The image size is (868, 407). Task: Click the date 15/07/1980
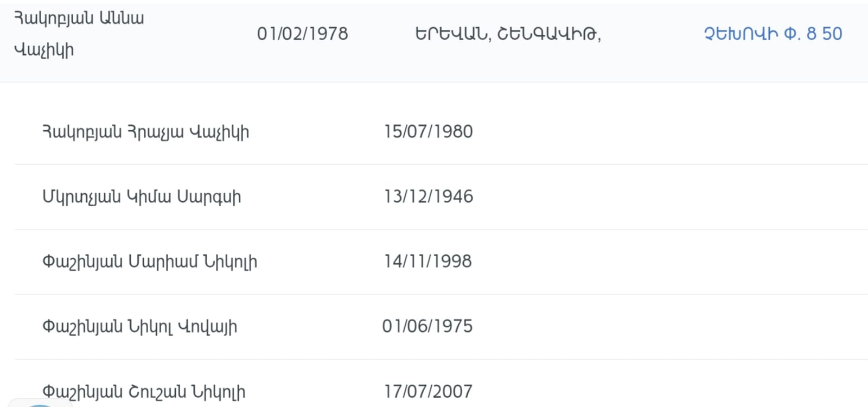tap(428, 132)
